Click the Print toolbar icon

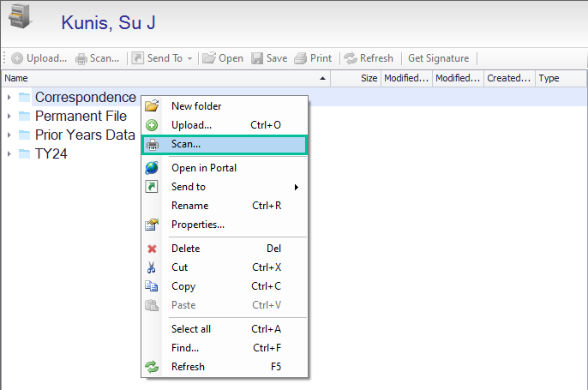301,58
